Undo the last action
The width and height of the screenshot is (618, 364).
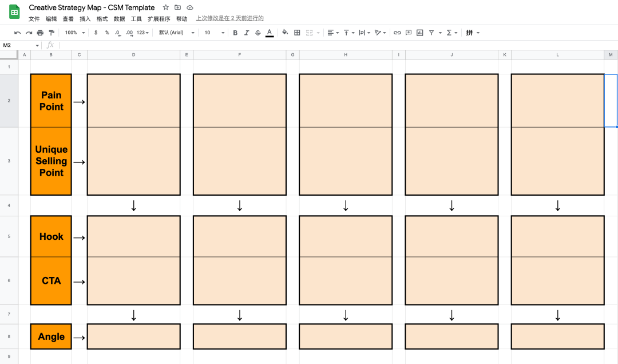17,33
